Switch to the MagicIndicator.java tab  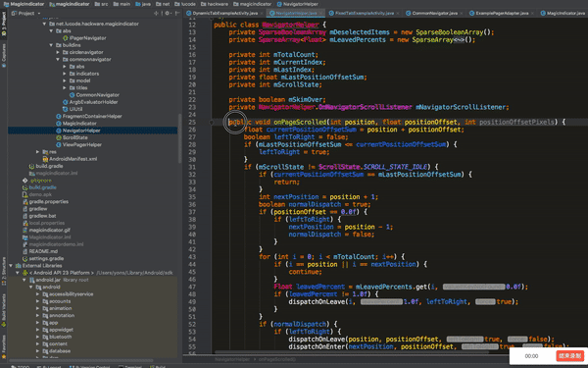(562, 13)
